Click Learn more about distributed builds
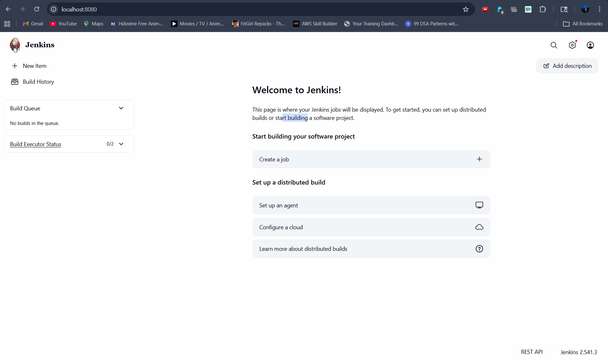Viewport: 608px width, 364px height. tap(371, 249)
